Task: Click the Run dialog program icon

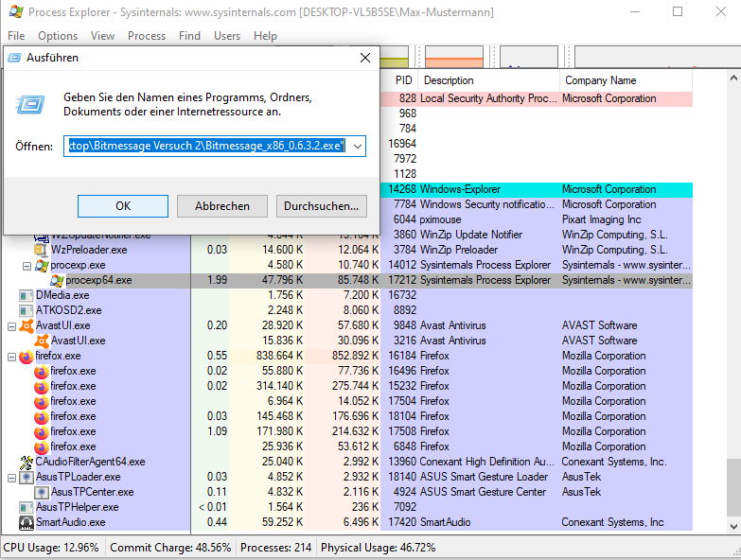Action: click(30, 105)
